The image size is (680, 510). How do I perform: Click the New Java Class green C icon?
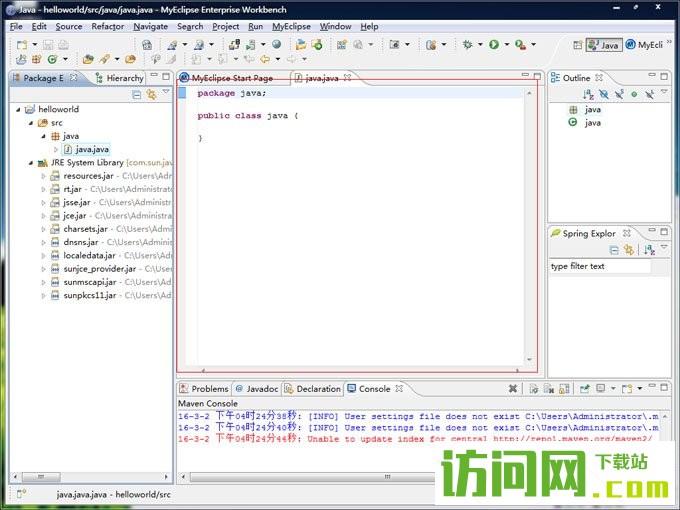tap(52, 59)
